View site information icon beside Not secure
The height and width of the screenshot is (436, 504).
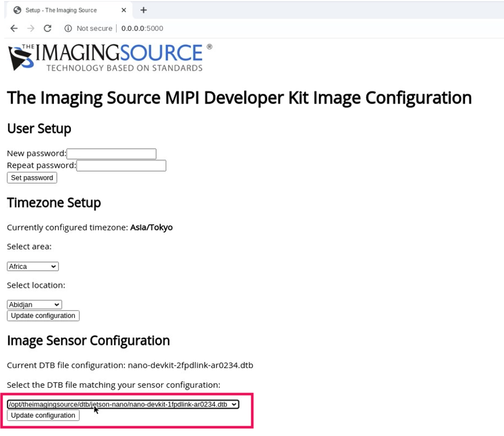68,28
